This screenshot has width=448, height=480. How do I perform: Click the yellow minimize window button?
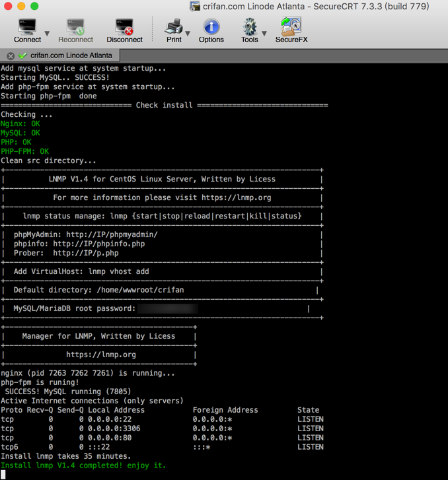[21, 6]
